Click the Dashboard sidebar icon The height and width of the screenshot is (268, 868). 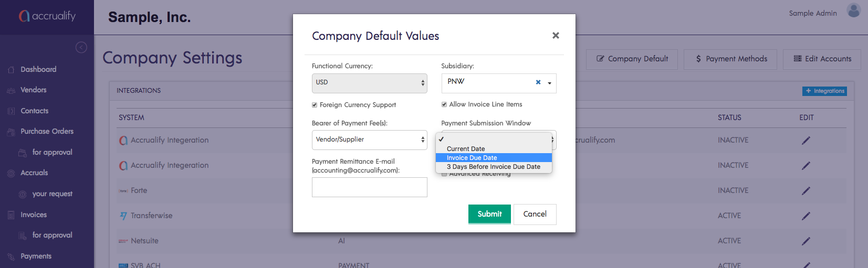pyautogui.click(x=11, y=70)
